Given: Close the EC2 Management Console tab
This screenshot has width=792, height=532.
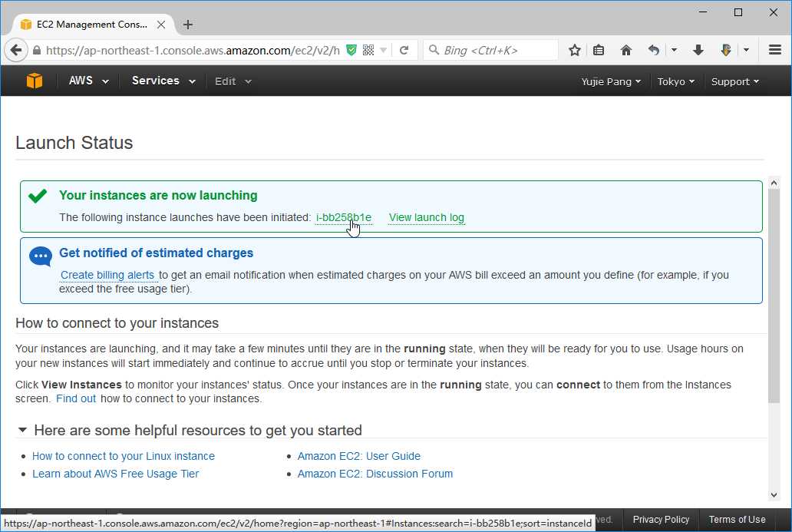Looking at the screenshot, I should pos(161,25).
